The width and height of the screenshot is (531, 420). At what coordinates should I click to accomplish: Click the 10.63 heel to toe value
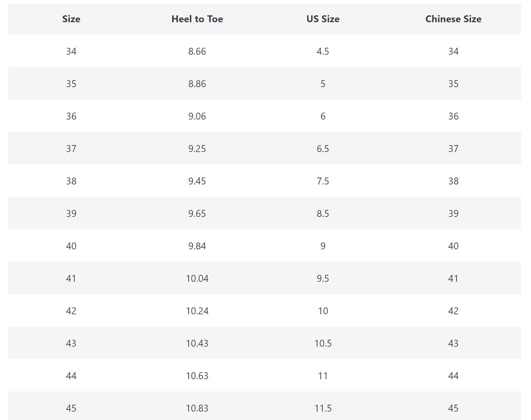(x=197, y=376)
